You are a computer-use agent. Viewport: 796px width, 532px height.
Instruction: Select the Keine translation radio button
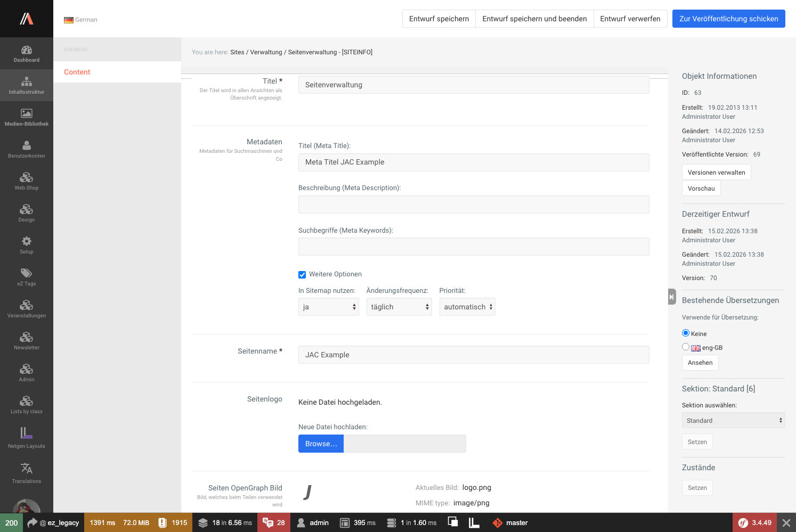point(686,333)
